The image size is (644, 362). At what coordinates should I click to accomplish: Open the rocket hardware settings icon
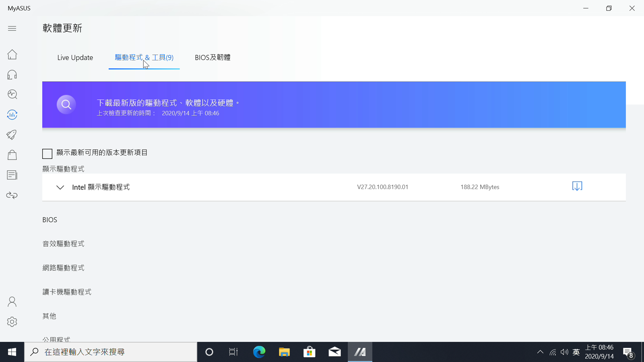point(12,135)
